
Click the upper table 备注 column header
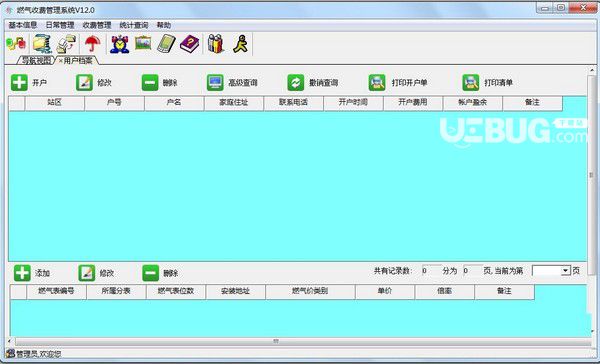click(x=532, y=103)
